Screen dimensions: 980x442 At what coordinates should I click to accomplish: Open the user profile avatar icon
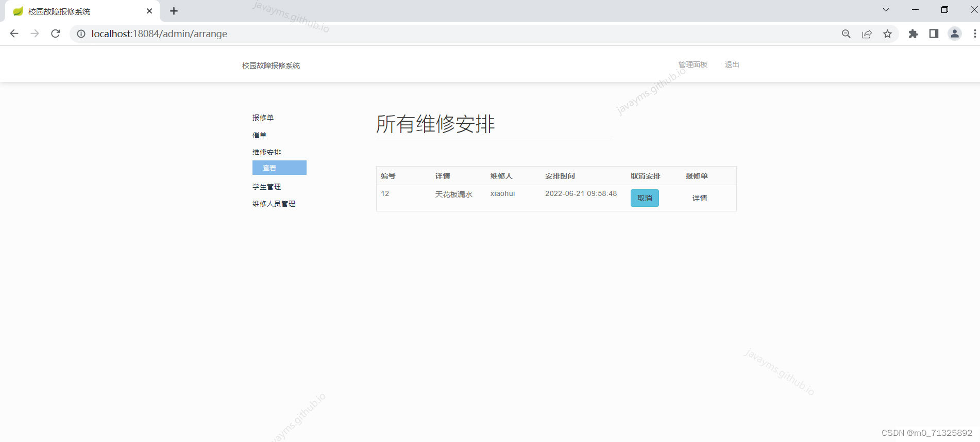point(955,34)
